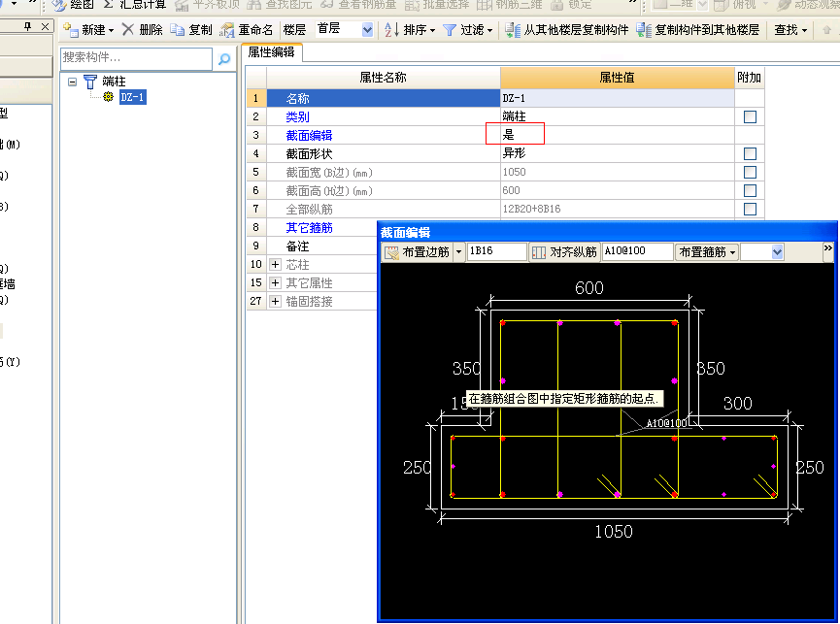Click the 排序 sort A-Z icon

391,30
